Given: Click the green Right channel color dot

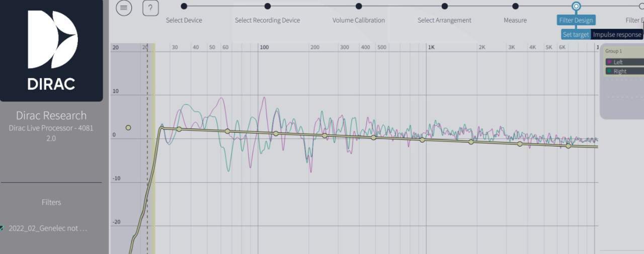Looking at the screenshot, I should point(609,71).
